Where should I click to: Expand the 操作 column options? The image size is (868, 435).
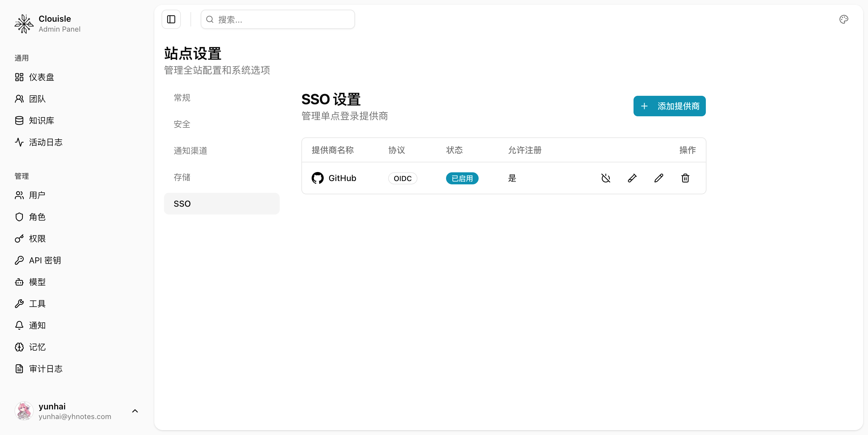click(688, 150)
